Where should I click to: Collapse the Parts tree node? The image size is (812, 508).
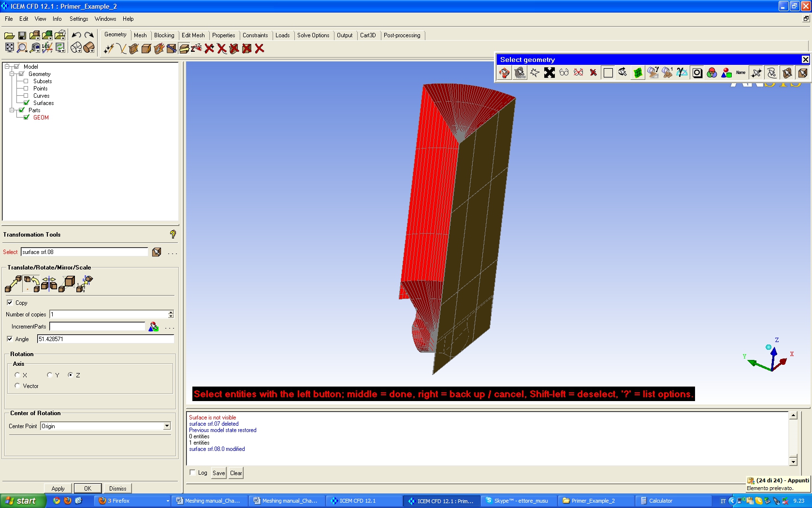coord(12,110)
